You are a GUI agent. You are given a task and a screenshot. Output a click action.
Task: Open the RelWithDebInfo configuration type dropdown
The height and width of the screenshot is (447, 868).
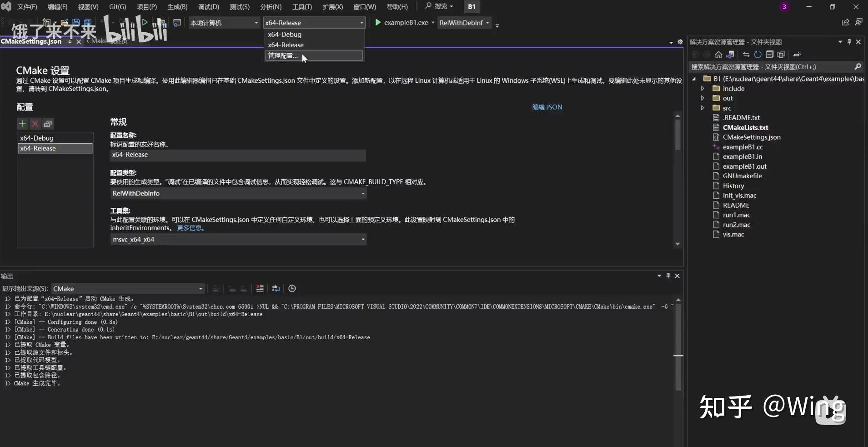click(362, 193)
